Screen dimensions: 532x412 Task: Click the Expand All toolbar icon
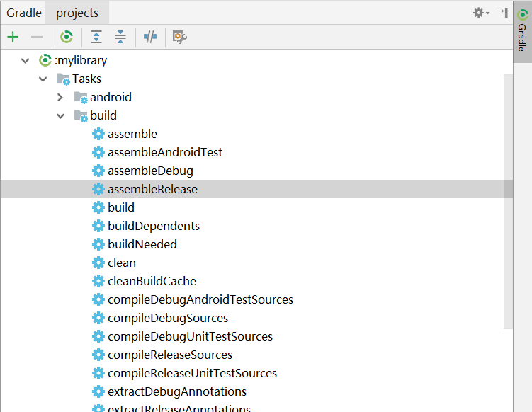point(96,37)
